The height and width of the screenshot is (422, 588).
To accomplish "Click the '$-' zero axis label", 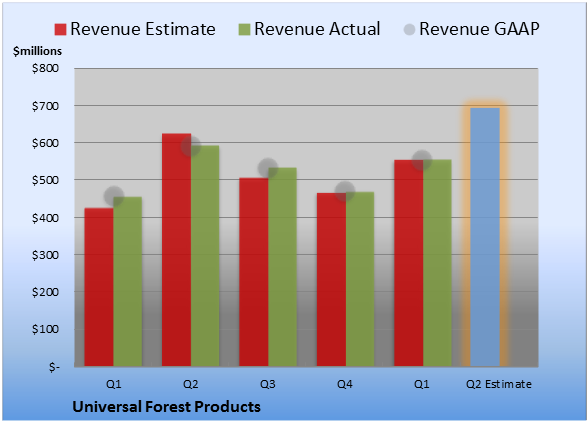I will (x=54, y=367).
